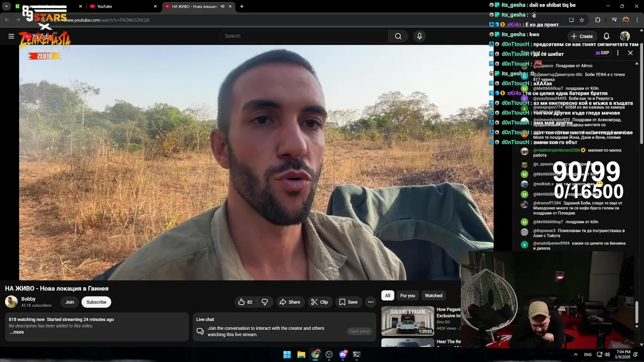Mute the tab via speaker icon
This screenshot has width=644, height=362.
coord(222,7)
